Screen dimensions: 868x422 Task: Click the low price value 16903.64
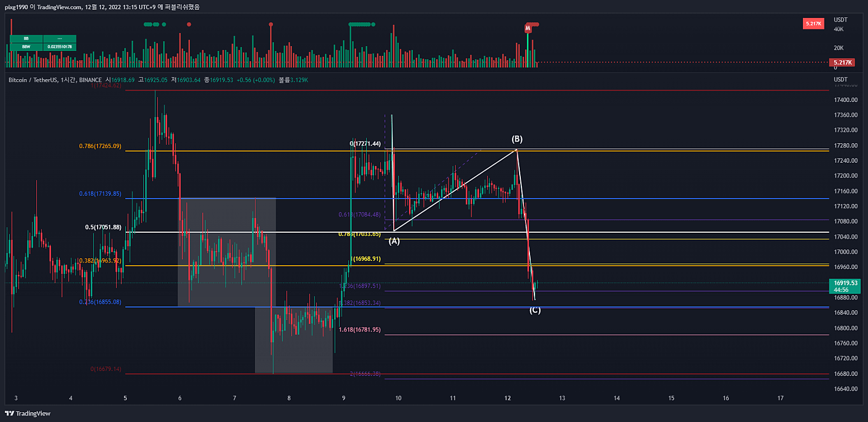tap(189, 80)
